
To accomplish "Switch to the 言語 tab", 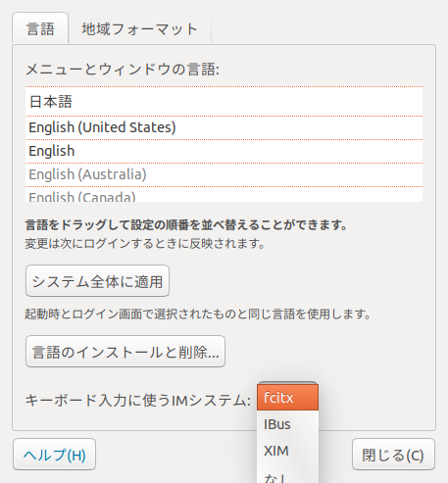I will (x=40, y=28).
